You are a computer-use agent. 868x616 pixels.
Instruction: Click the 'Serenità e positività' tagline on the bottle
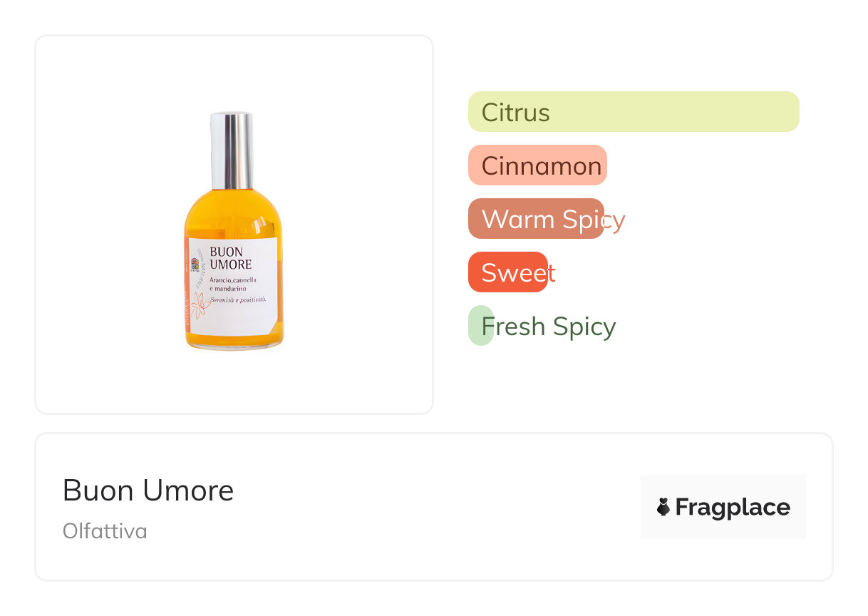[238, 301]
